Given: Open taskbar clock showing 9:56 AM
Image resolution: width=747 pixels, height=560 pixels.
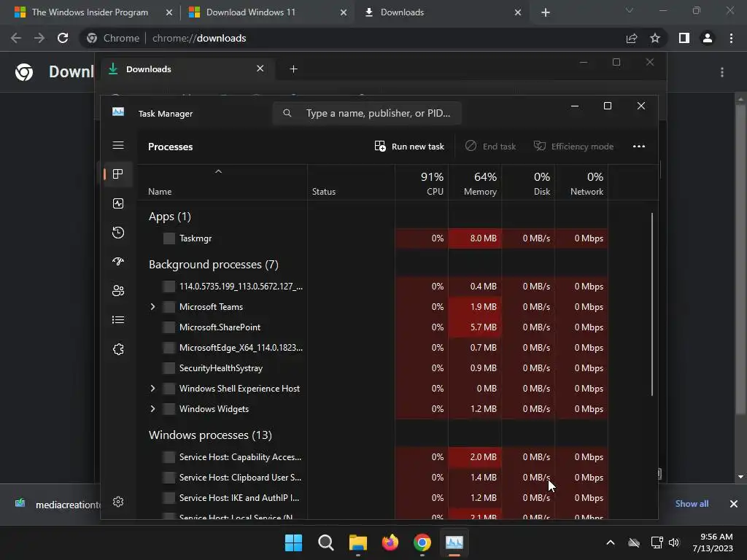Looking at the screenshot, I should [x=713, y=542].
